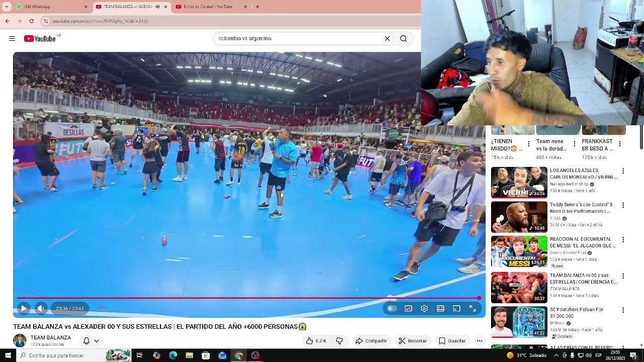The height and width of the screenshot is (362, 644).
Task: Open the Chrome taskbar icon
Action: [x=239, y=355]
